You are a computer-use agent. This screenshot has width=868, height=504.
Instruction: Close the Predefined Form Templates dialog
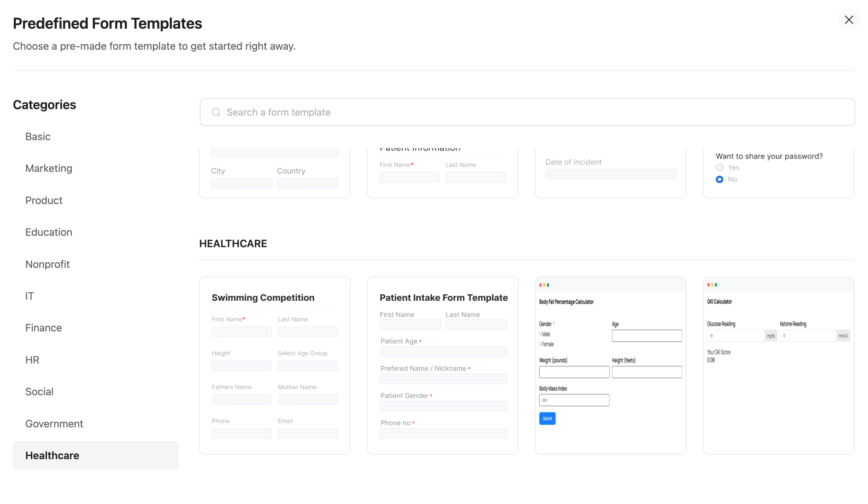coord(849,20)
